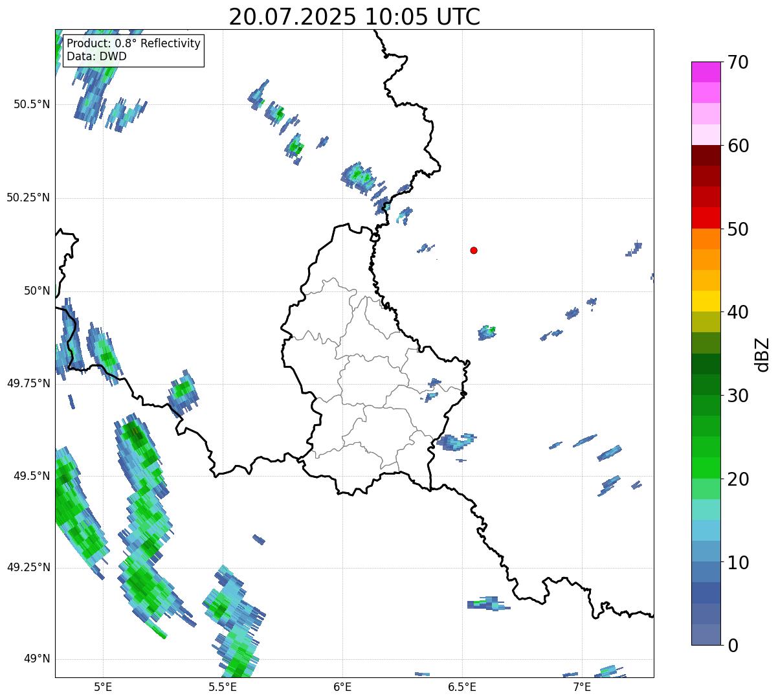This screenshot has width=778, height=700.
Task: Click the "50.5°N" latitude label
Action: [32, 104]
